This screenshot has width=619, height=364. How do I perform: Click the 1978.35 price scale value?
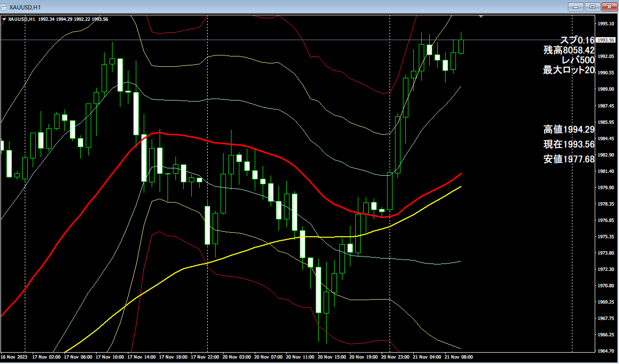[606, 204]
